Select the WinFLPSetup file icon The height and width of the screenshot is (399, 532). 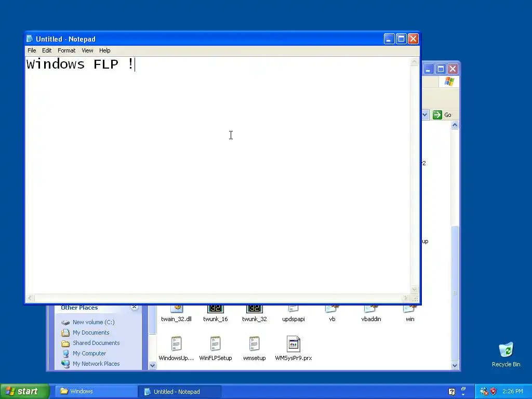click(216, 344)
